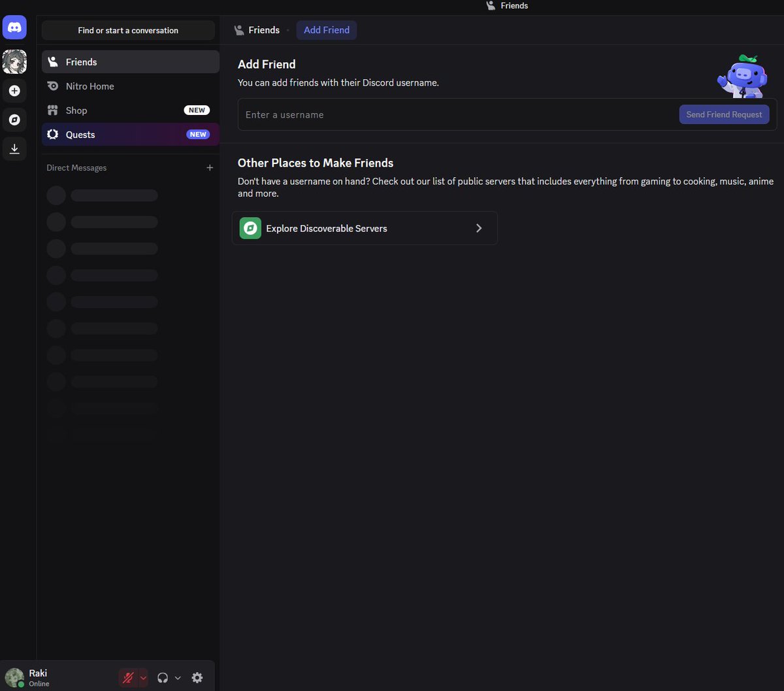Click the Shop storefront icon
Image resolution: width=784 pixels, height=691 pixels.
[x=53, y=110]
